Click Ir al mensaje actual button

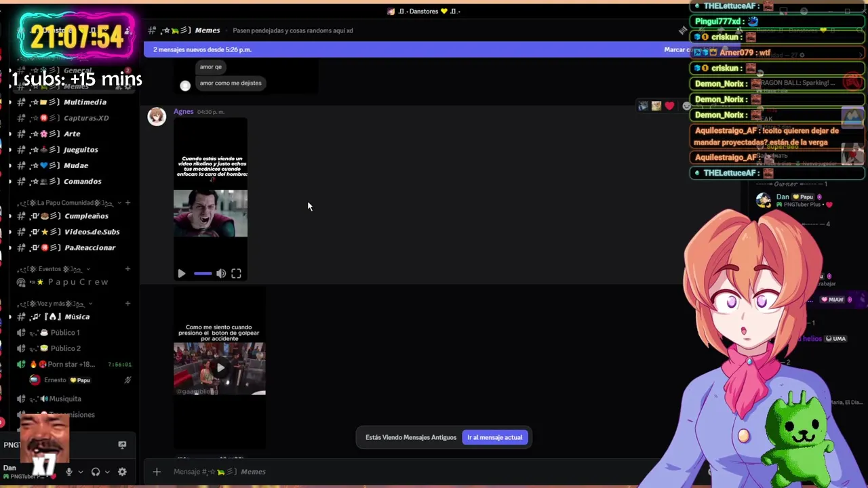[495, 437]
